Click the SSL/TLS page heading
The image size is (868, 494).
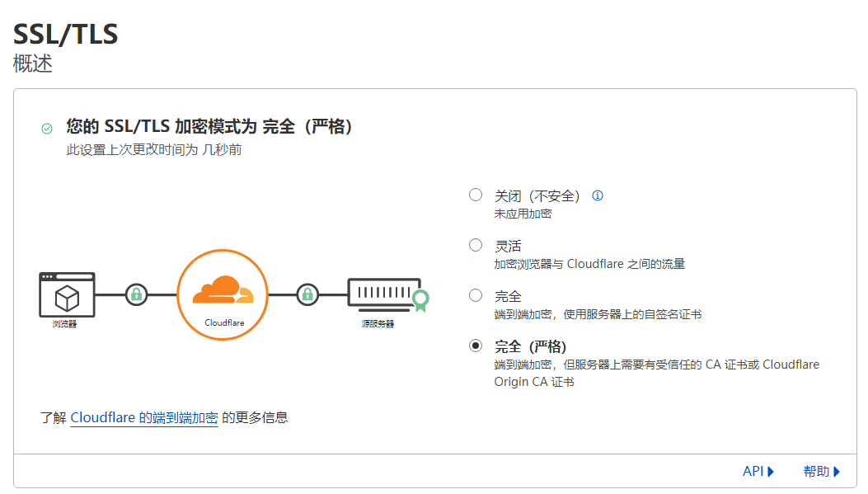click(x=66, y=35)
